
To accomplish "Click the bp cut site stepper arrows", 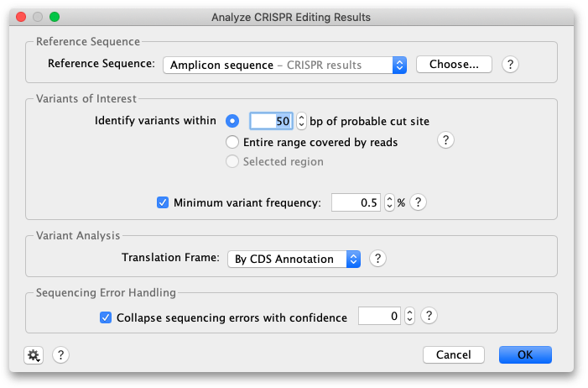I will pos(301,121).
